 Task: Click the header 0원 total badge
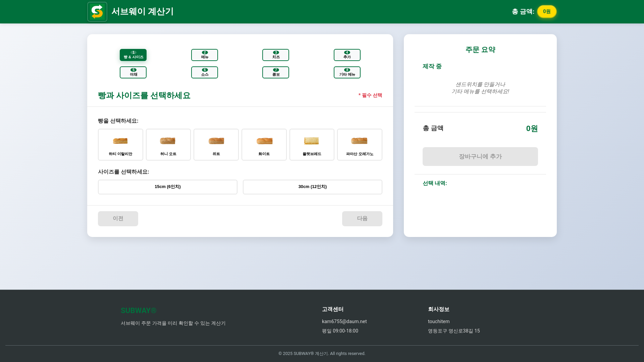[547, 11]
